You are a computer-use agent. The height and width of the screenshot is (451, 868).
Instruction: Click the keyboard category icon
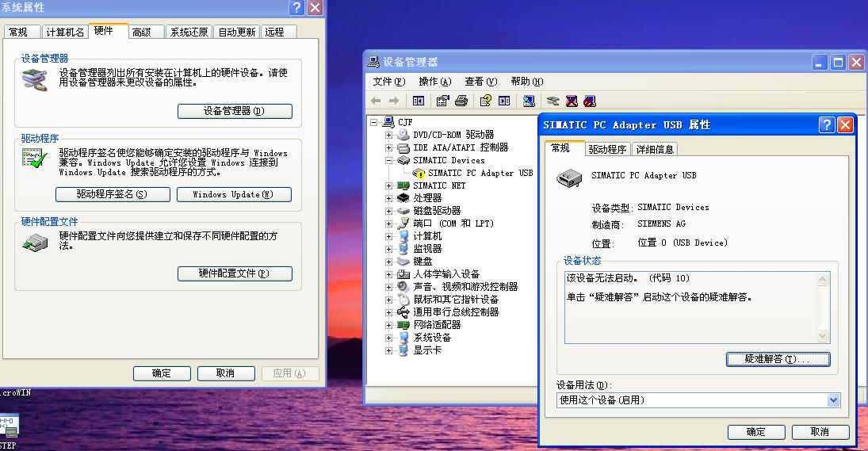403,262
